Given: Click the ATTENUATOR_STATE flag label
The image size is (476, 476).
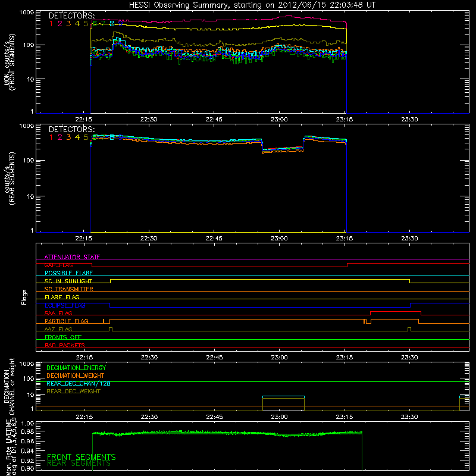Looking at the screenshot, I should click(72, 257).
